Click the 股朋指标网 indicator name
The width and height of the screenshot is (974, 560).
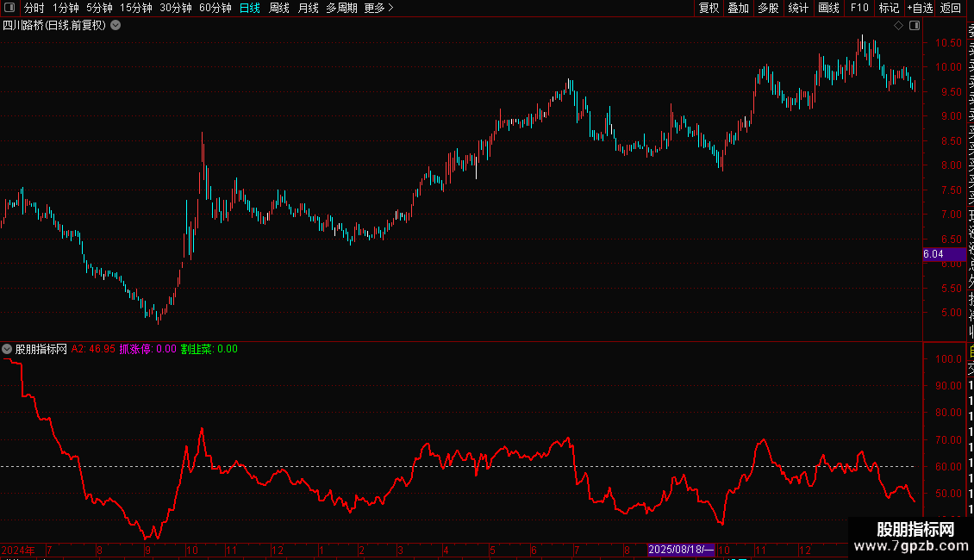pos(41,349)
